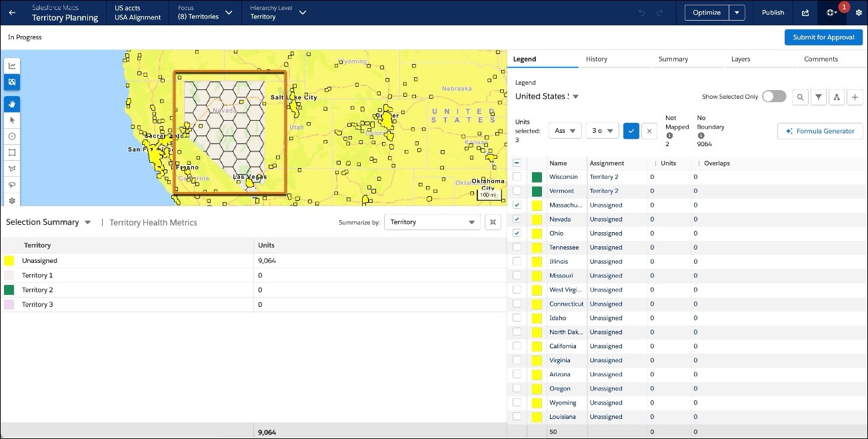Expand the Optimize dropdown arrow
Viewport: 868px width, 439px height.
(x=737, y=13)
